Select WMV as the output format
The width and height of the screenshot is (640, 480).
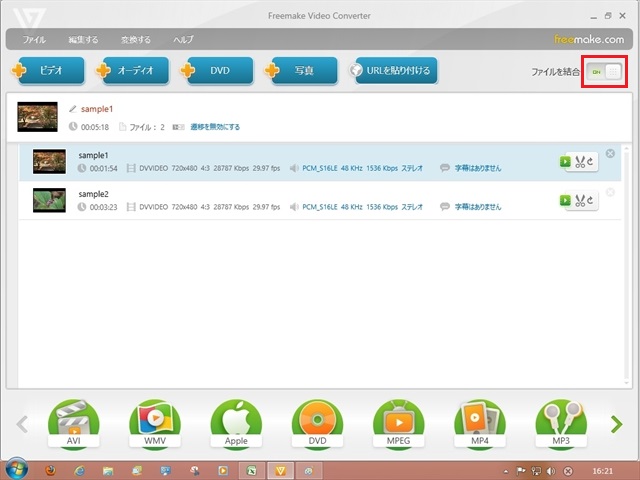[x=155, y=423]
